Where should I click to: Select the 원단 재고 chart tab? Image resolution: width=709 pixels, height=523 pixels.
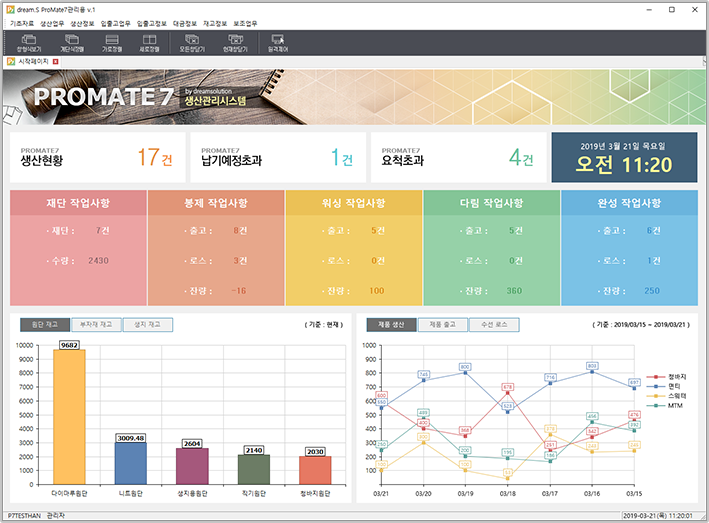(x=45, y=325)
